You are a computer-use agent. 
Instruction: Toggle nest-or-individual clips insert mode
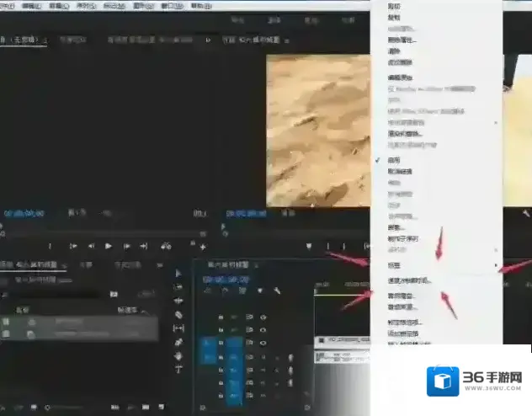(x=207, y=291)
